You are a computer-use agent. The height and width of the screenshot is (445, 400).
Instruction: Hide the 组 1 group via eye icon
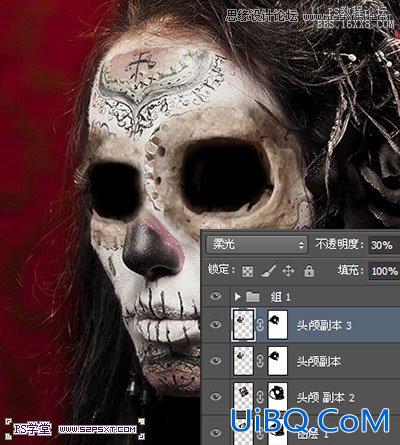[216, 296]
